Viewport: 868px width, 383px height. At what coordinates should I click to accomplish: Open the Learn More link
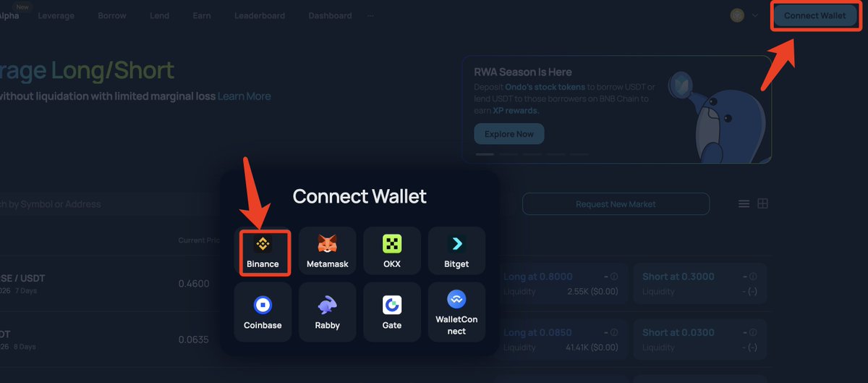[x=244, y=96]
